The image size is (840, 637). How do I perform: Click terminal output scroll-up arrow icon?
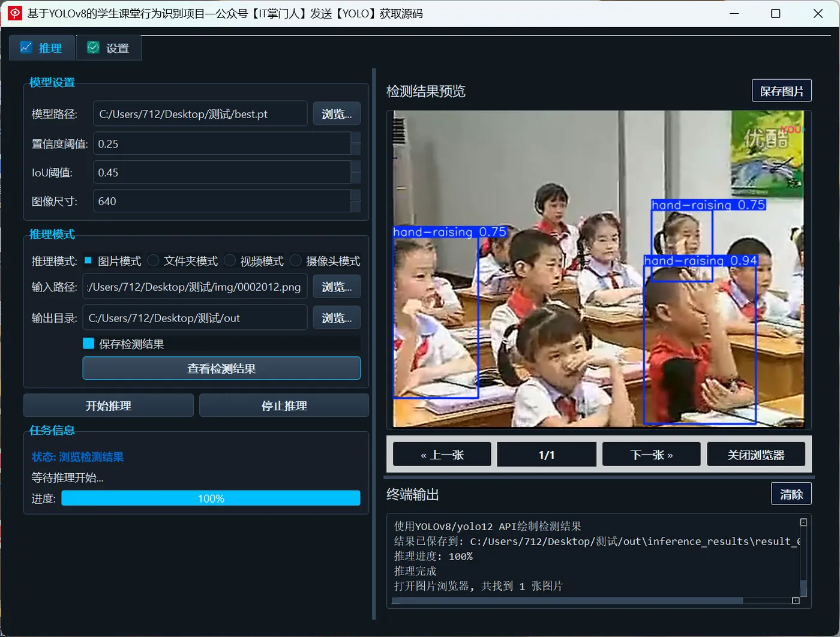(803, 522)
